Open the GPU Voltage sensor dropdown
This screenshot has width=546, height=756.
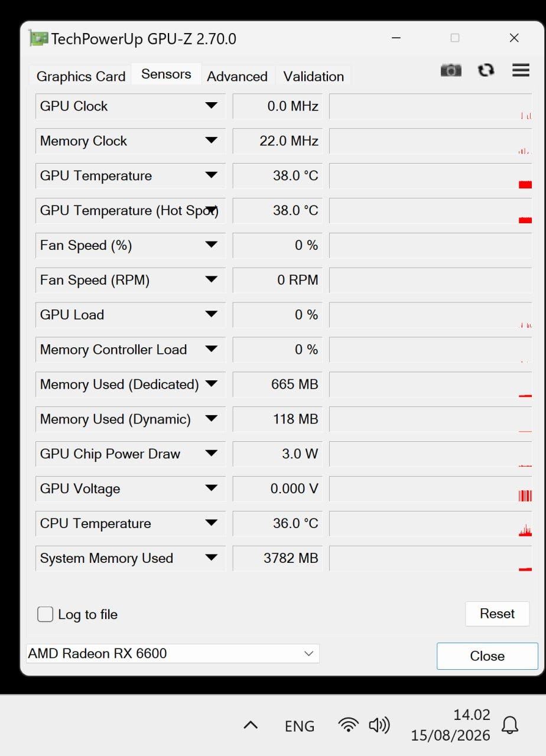click(x=211, y=488)
